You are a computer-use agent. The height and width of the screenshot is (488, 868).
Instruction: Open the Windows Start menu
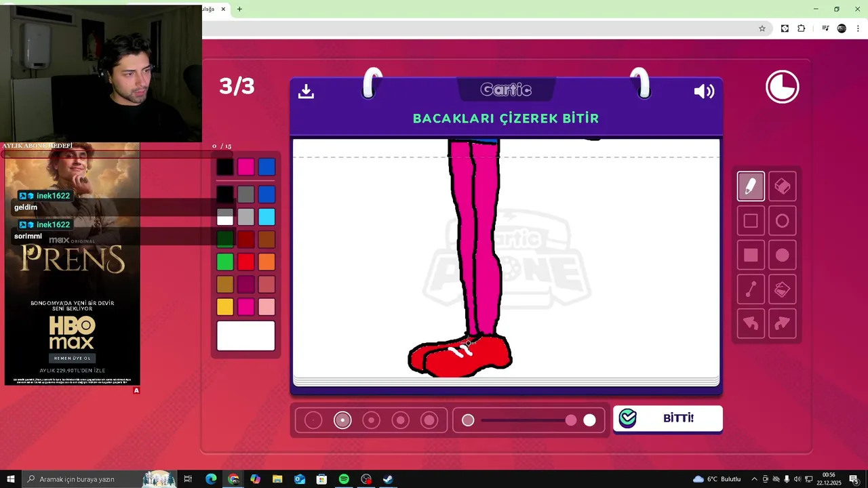(x=10, y=479)
